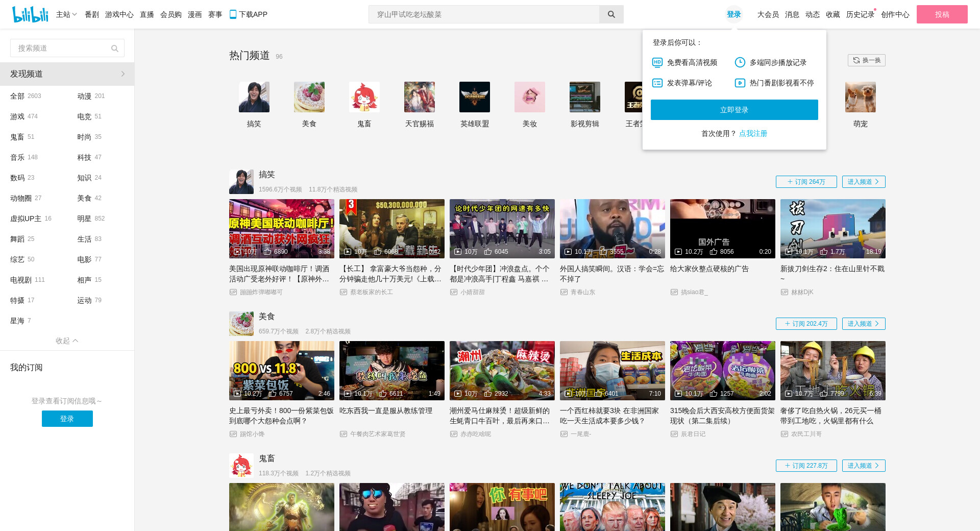
Task: Click the 点我注册 link
Action: (x=753, y=133)
